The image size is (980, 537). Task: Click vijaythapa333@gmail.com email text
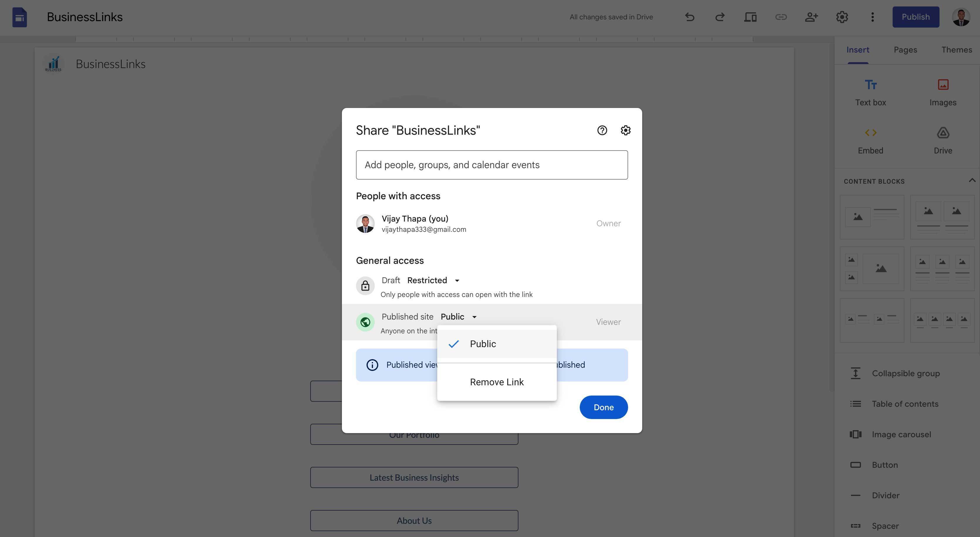point(424,229)
